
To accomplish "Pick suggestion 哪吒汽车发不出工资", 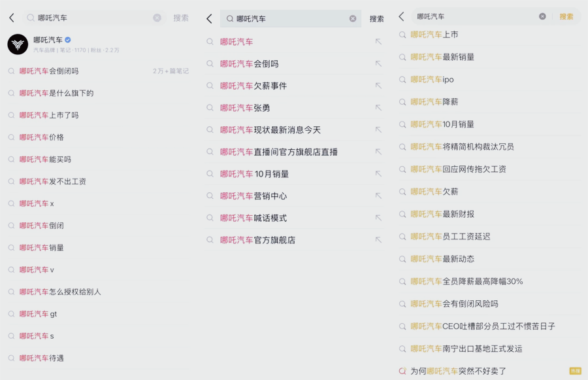I will [53, 182].
